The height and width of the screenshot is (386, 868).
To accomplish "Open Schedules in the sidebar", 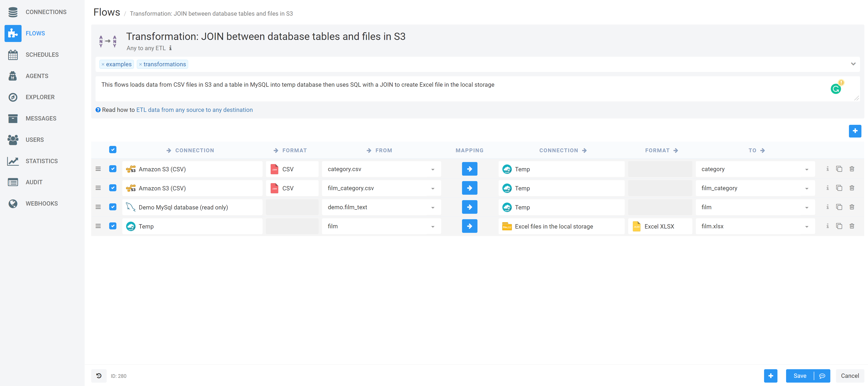I will coord(42,54).
